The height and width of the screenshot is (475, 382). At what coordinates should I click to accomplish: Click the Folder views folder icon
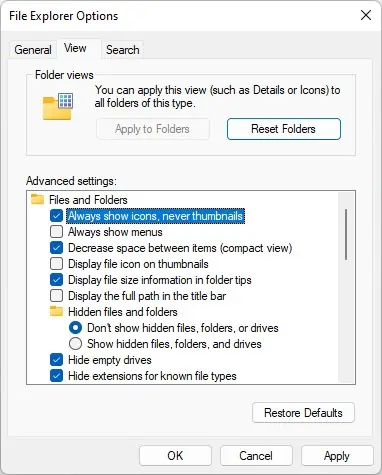click(58, 106)
